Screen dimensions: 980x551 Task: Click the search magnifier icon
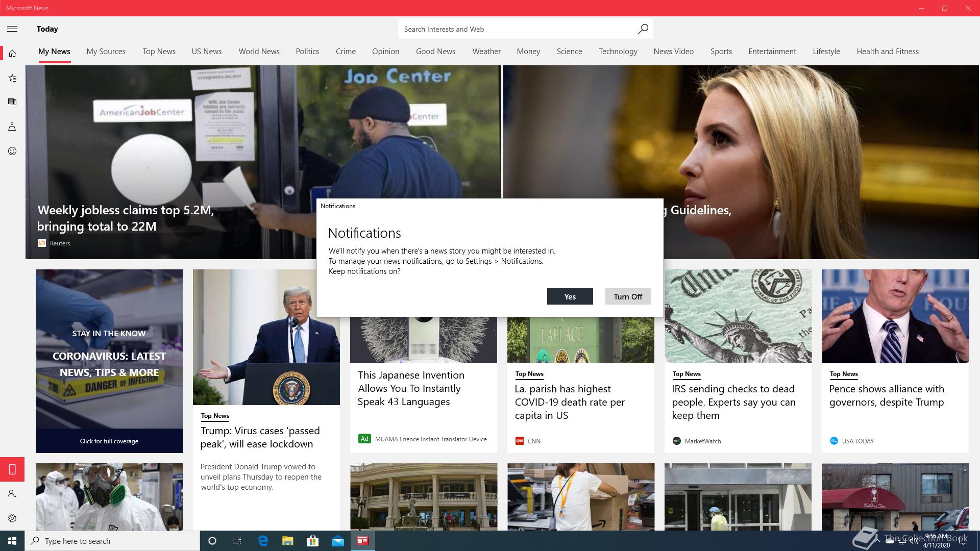tap(643, 29)
